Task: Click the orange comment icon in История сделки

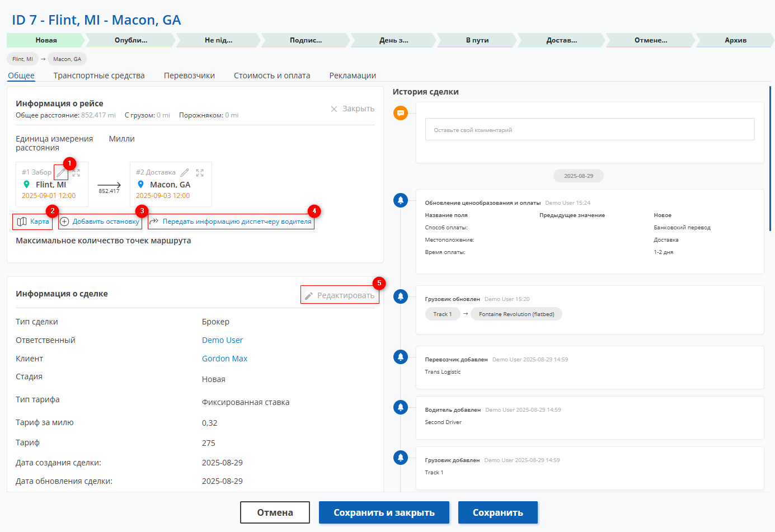Action: (x=401, y=113)
